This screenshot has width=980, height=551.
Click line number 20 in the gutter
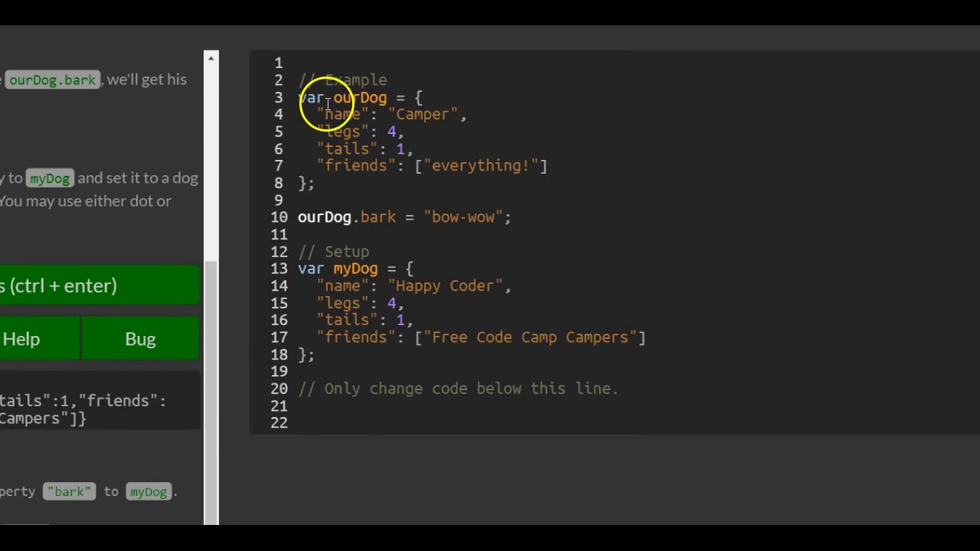[x=279, y=389]
